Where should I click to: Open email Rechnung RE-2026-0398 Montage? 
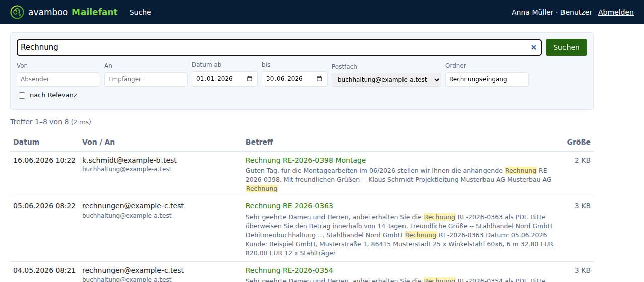coord(305,160)
